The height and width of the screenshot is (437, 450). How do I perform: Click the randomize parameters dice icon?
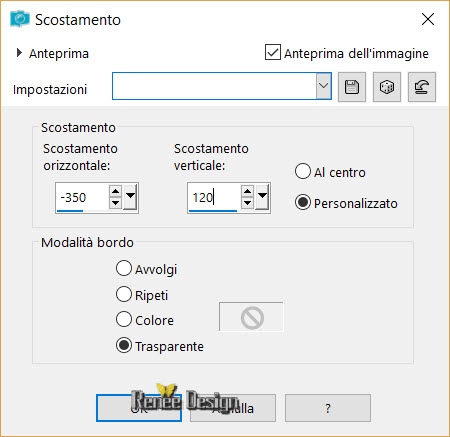pyautogui.click(x=387, y=87)
